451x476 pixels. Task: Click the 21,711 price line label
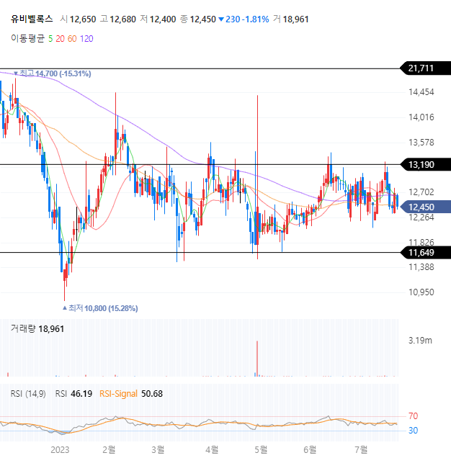pyautogui.click(x=425, y=68)
